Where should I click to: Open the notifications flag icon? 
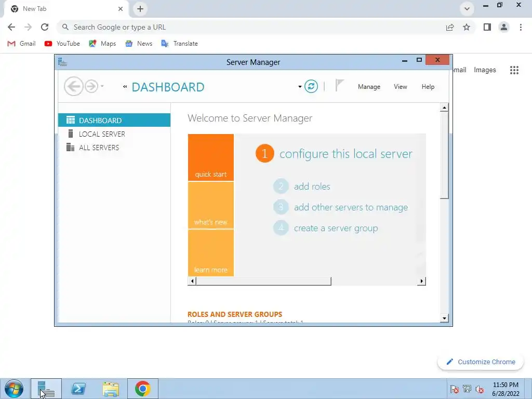click(339, 85)
